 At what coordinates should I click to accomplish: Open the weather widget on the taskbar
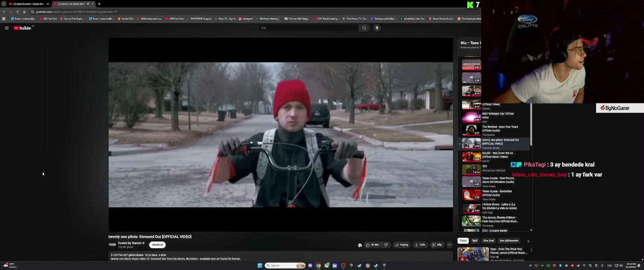coord(10,265)
